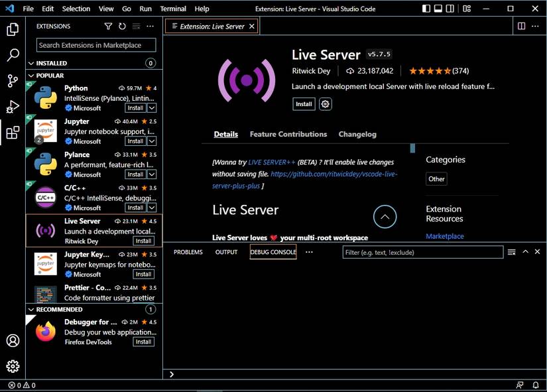Click the filter extensions funnel icon
Screen dimensions: 547x392
pyautogui.click(x=108, y=27)
